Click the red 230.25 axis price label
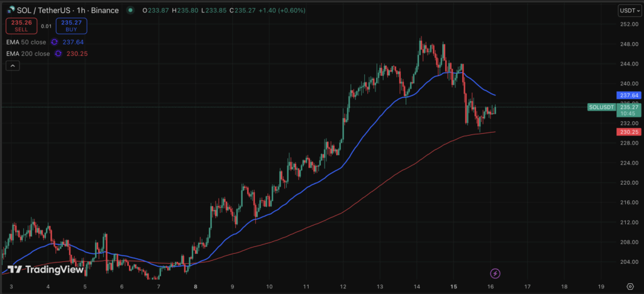This screenshot has width=644, height=294. [x=629, y=132]
